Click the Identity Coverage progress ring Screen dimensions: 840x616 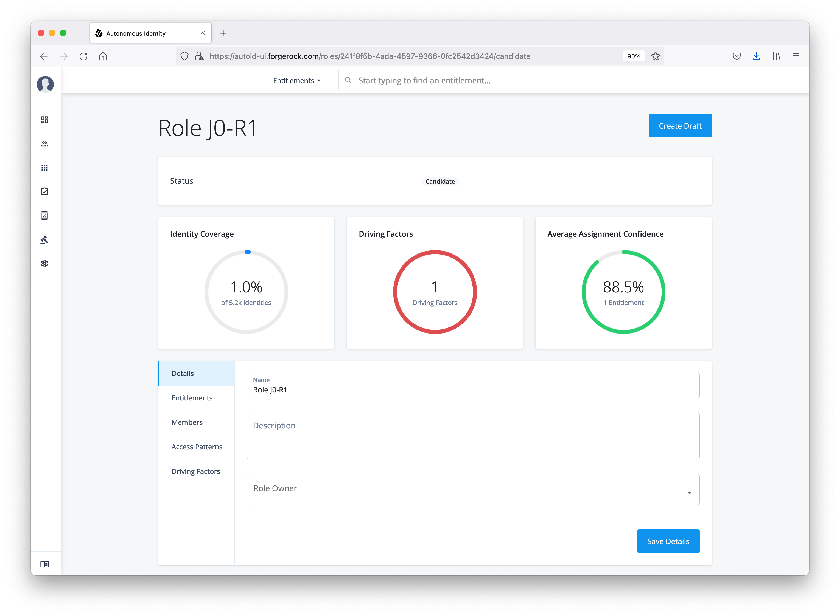tap(246, 292)
